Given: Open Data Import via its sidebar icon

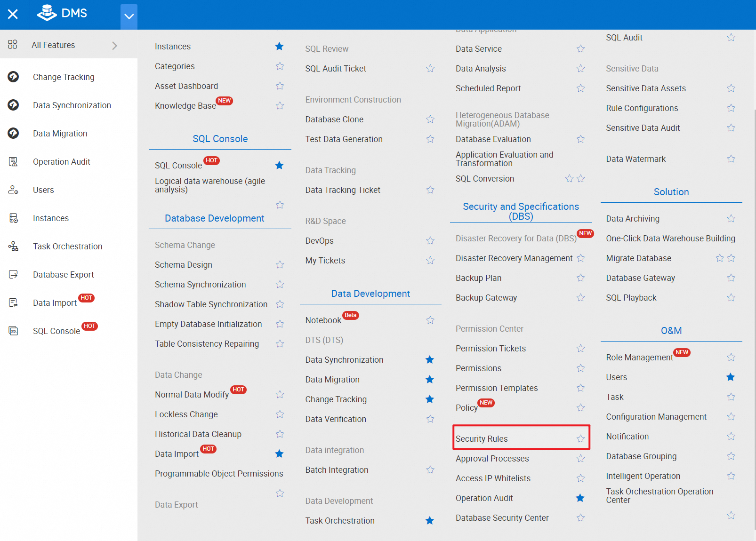Looking at the screenshot, I should [x=14, y=302].
